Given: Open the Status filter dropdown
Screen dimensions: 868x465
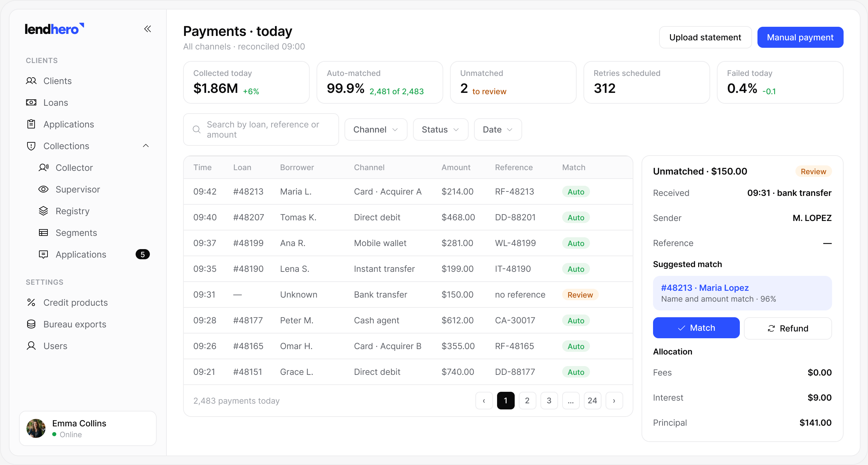Looking at the screenshot, I should pyautogui.click(x=440, y=129).
